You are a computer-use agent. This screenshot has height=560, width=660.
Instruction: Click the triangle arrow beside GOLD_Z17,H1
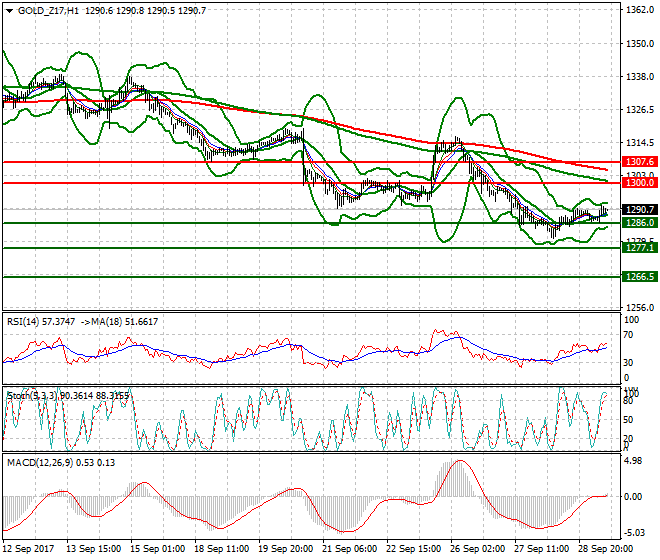8,10
